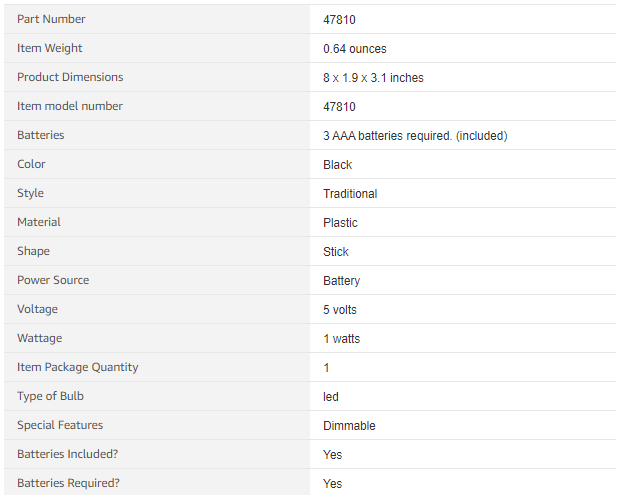
Task: Click the Power Source label
Action: click(53, 280)
